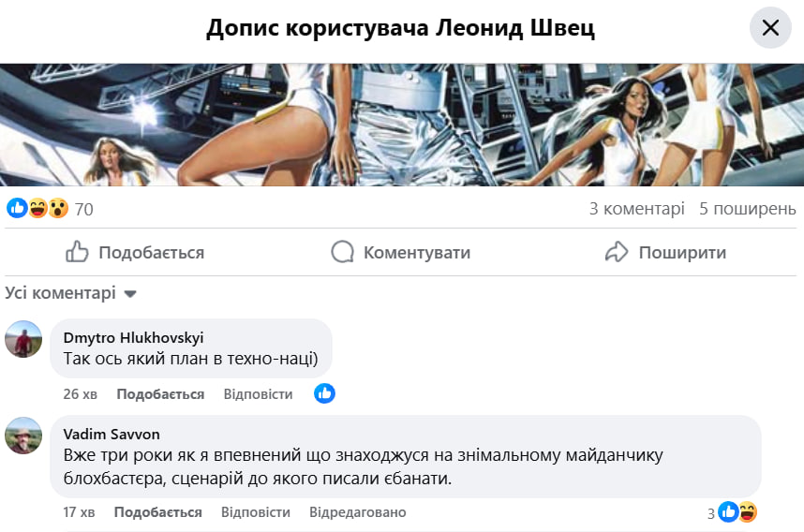Click the speech bubble Коментувати icon
This screenshot has width=804, height=532.
point(343,252)
